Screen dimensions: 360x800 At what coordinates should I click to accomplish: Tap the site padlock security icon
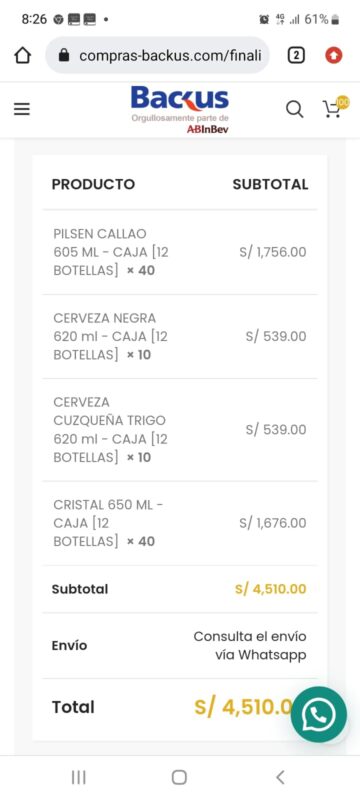64,55
